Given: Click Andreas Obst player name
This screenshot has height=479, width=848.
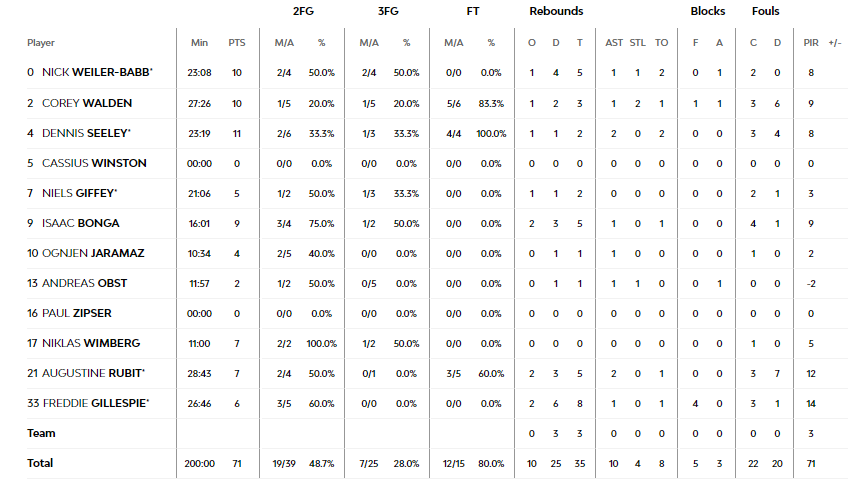Looking at the screenshot, I should pyautogui.click(x=84, y=283).
